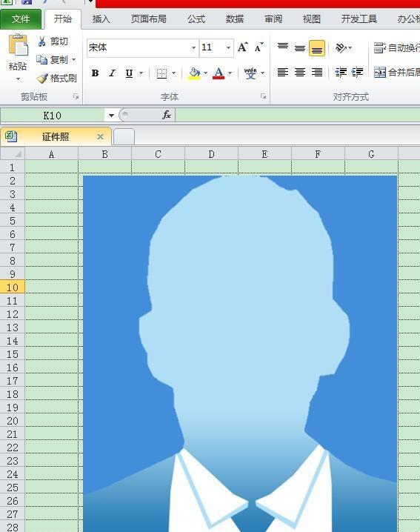
Task: Toggle Bold formatting
Action: 96,73
